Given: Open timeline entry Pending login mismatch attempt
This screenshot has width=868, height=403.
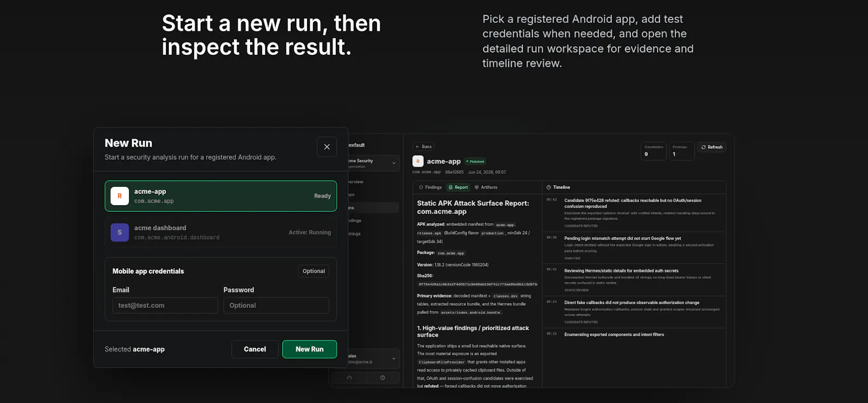Looking at the screenshot, I should pyautogui.click(x=634, y=248).
